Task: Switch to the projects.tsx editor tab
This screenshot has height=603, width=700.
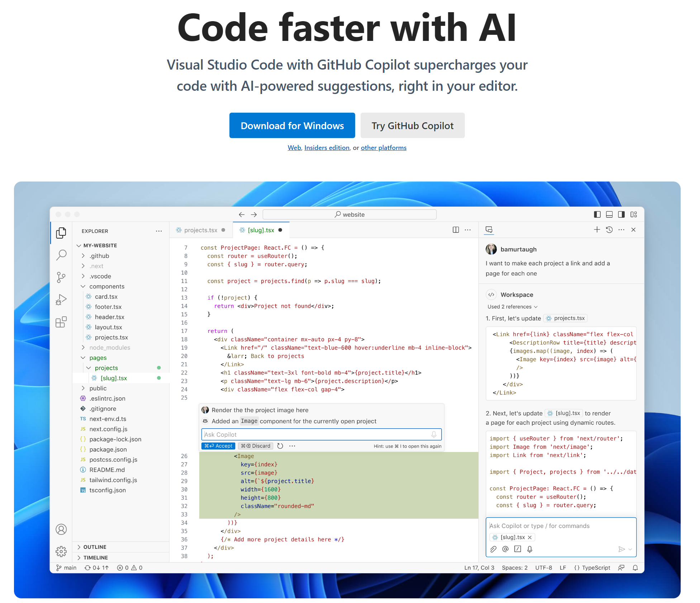Action: tap(201, 230)
